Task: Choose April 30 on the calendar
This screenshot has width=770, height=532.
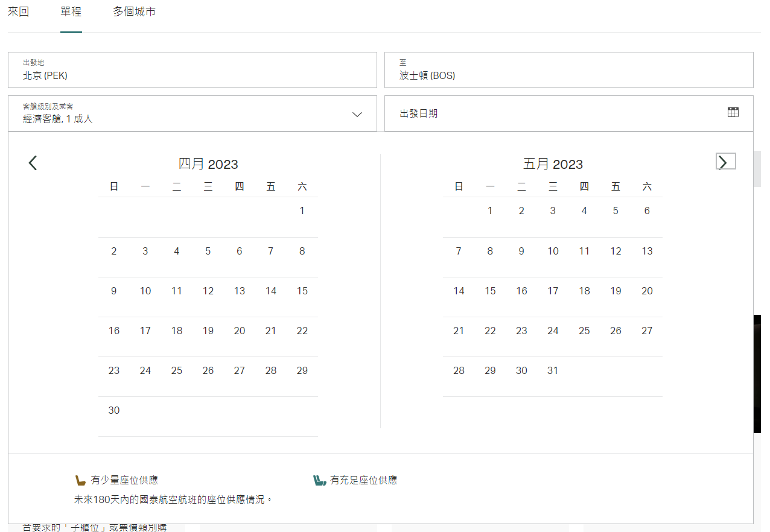Action: (114, 411)
